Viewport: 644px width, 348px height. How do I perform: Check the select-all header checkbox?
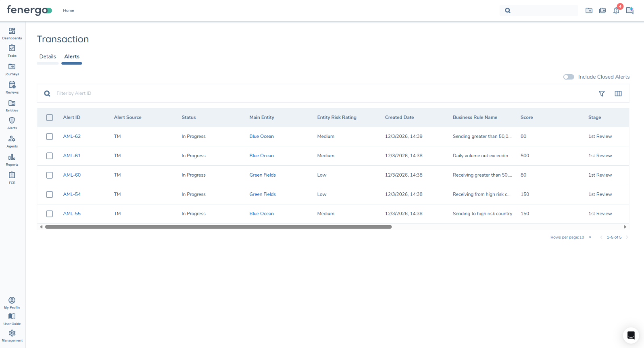click(x=50, y=118)
